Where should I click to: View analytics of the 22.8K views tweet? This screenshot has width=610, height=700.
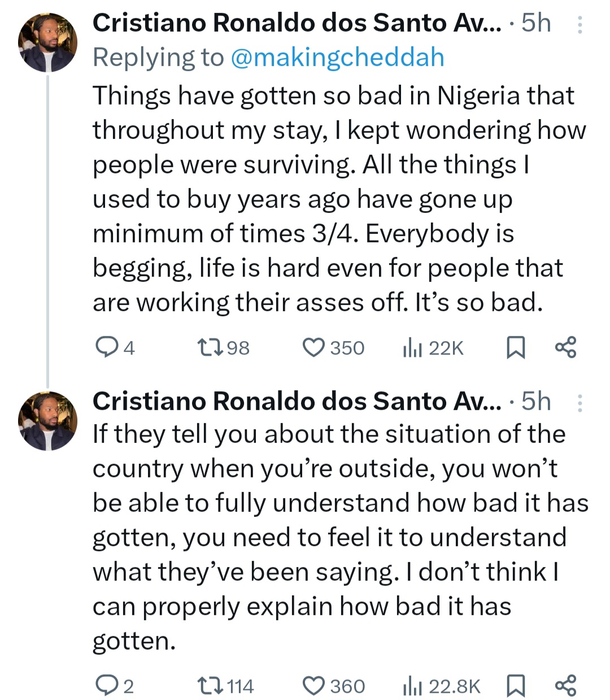413,687
